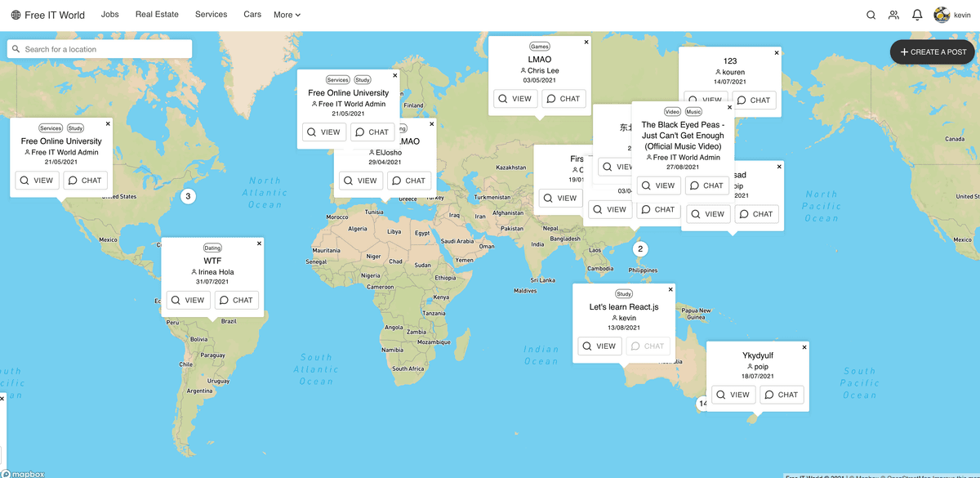Close the WTF post popup
980x478 pixels.
(x=260, y=243)
